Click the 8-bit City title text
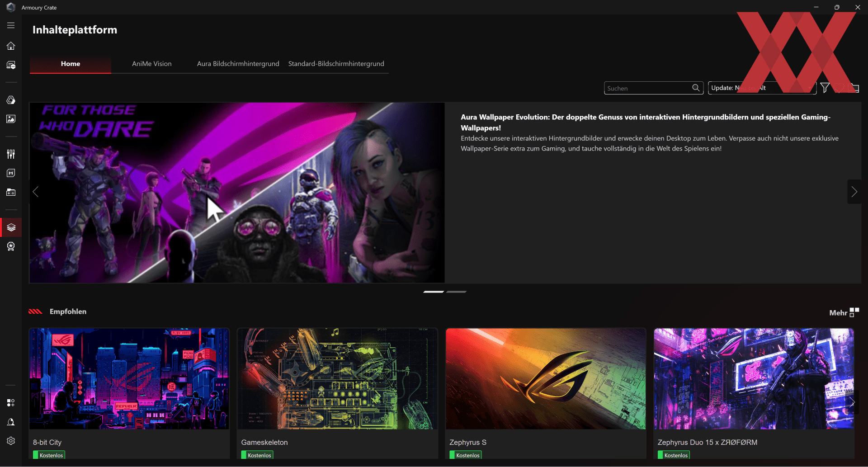 47,442
